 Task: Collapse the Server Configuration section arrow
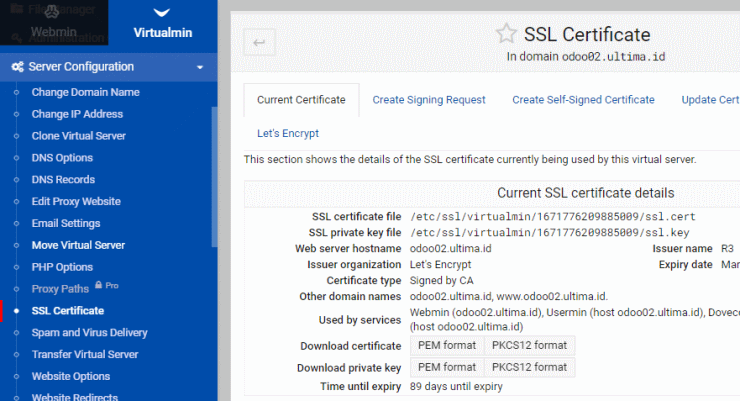(200, 67)
